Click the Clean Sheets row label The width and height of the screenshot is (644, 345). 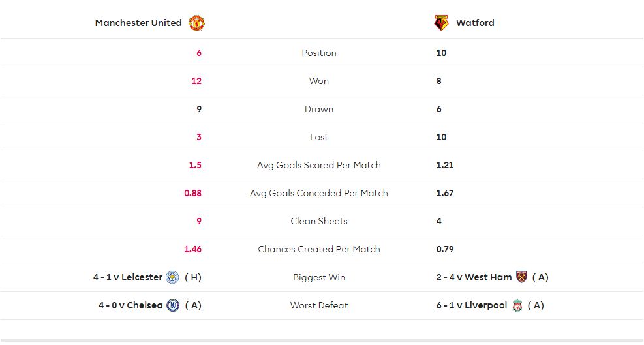[319, 221]
